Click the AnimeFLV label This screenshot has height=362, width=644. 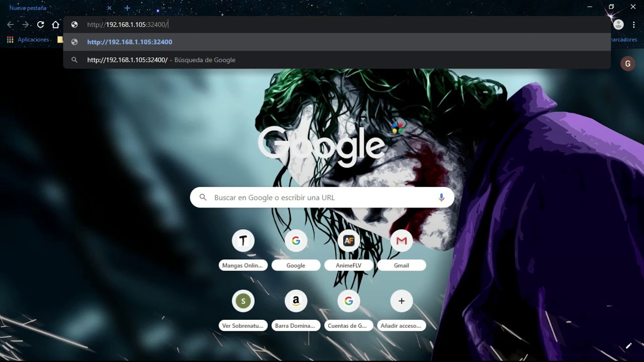pyautogui.click(x=349, y=265)
